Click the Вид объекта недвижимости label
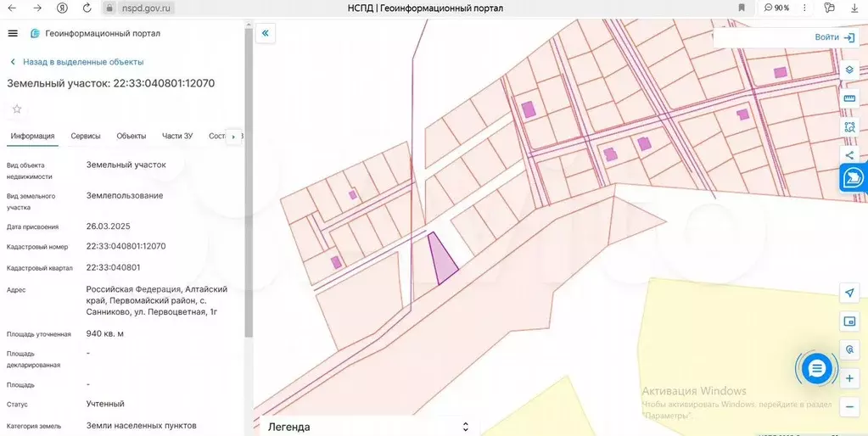868x436 pixels. click(x=30, y=171)
